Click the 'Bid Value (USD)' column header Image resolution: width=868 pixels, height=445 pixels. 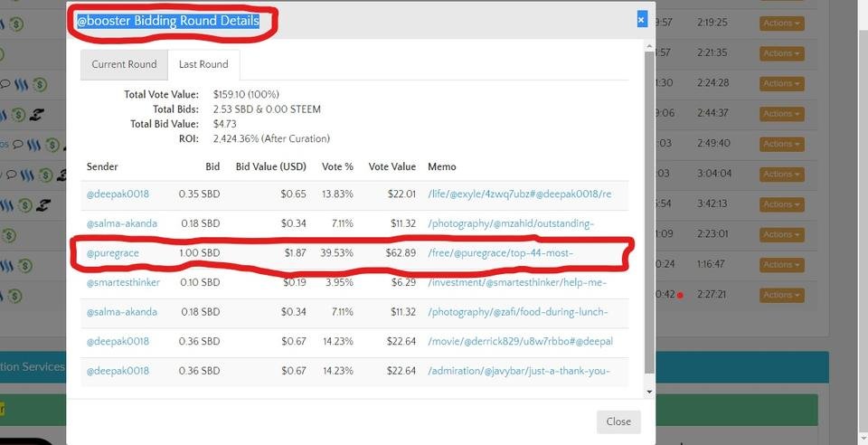(270, 166)
